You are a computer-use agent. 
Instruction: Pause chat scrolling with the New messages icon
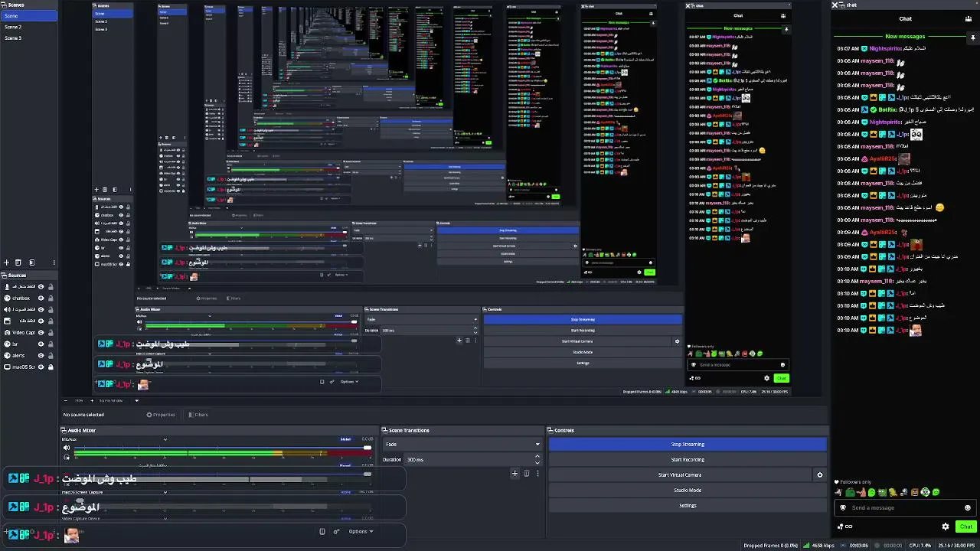pos(973,36)
